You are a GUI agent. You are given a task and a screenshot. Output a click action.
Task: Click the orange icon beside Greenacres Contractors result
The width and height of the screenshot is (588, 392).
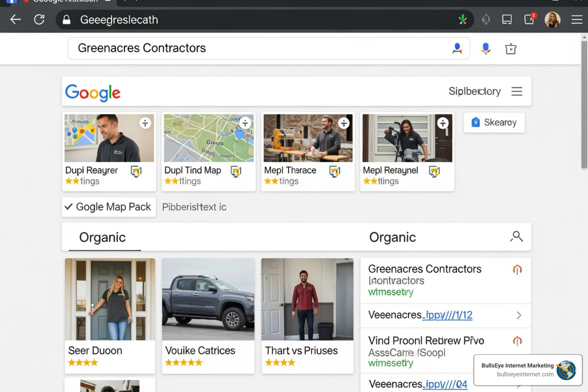point(517,269)
